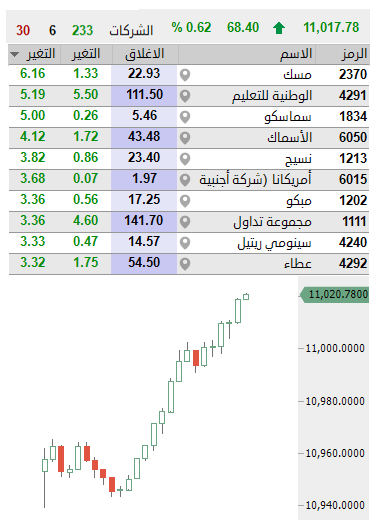Click closing price 141.70
This screenshot has width=377, height=529.
click(x=144, y=220)
